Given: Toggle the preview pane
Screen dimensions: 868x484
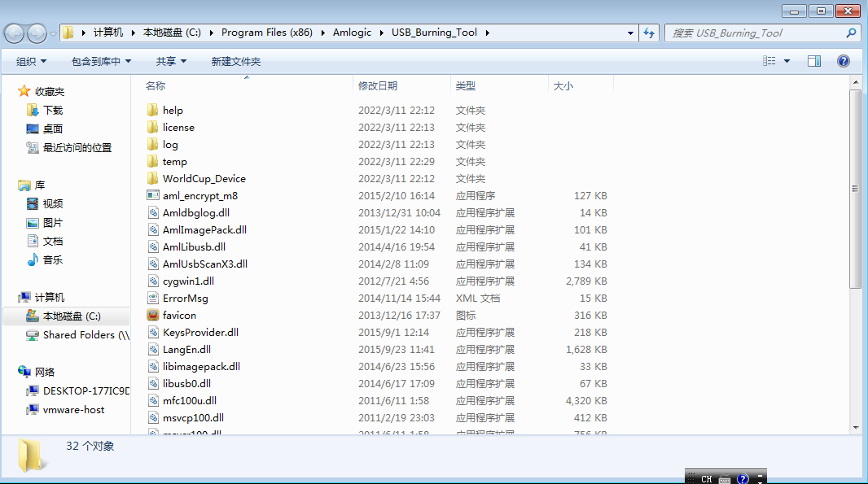Looking at the screenshot, I should click(x=813, y=61).
